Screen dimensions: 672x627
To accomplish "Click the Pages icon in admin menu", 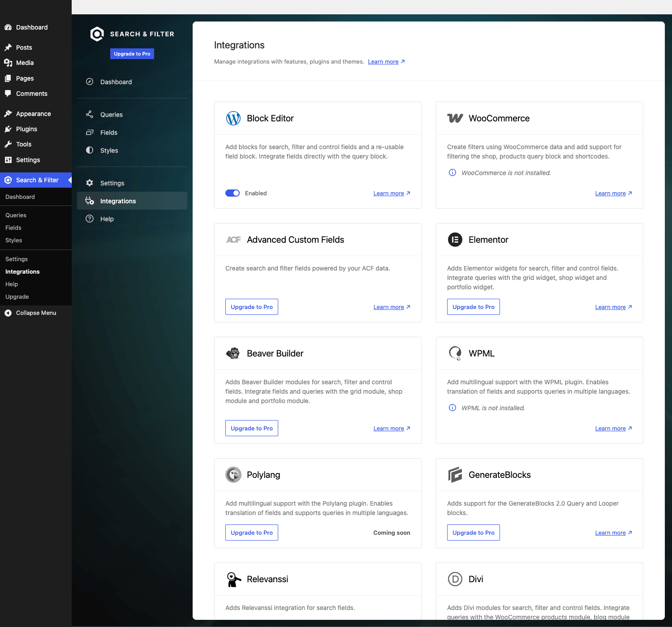I will pos(8,78).
